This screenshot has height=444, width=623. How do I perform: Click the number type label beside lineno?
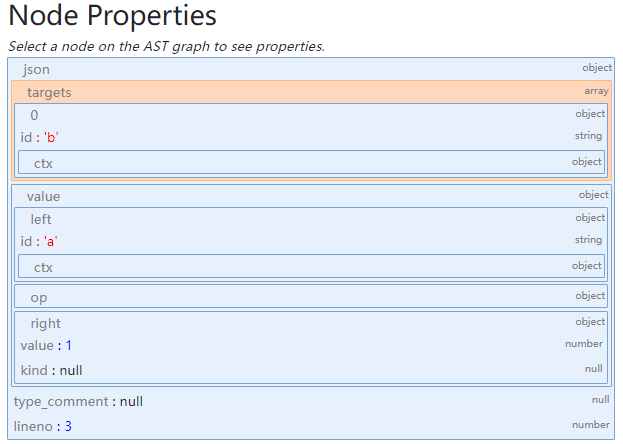pyautogui.click(x=590, y=425)
